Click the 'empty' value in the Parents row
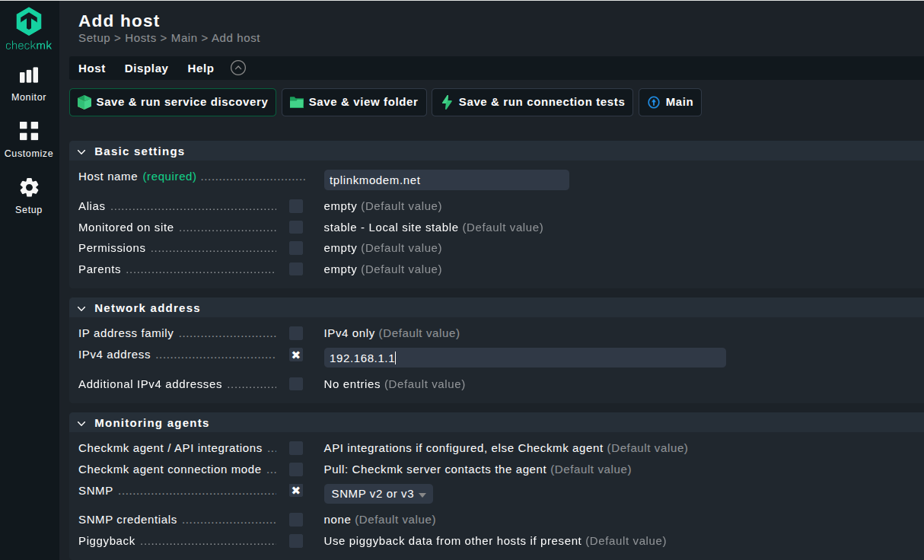Image resolution: width=924 pixels, height=560 pixels. [x=340, y=269]
